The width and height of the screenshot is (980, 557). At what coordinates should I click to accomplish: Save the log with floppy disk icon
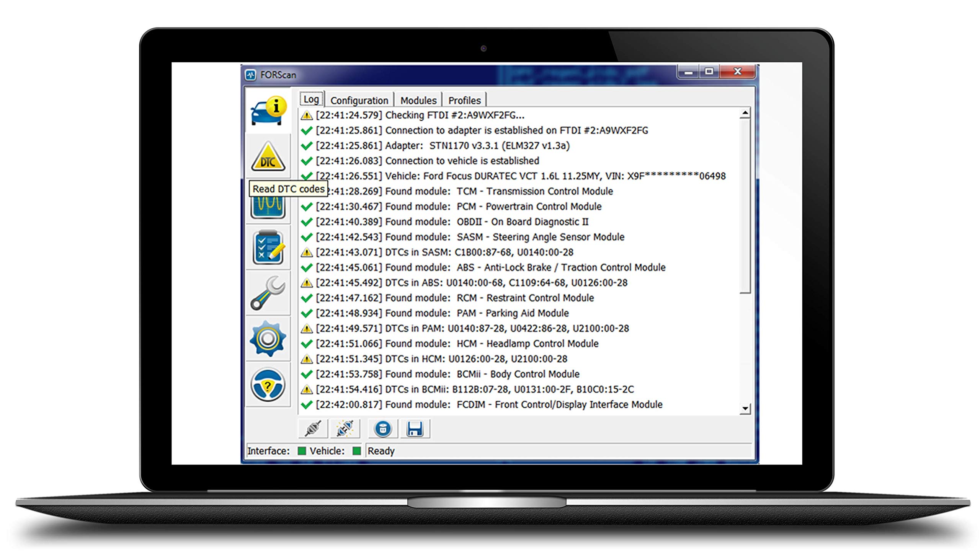point(415,428)
